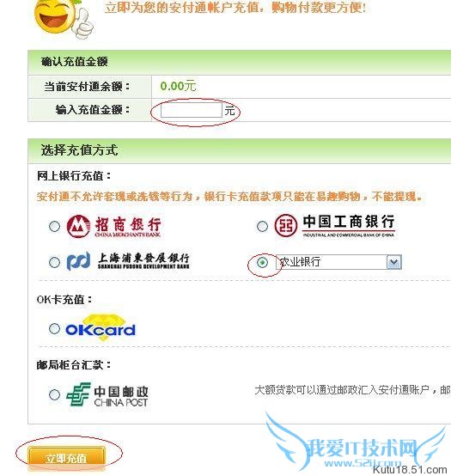Image resolution: width=451 pixels, height=476 pixels.
Task: Select the China Post radio button
Action: pyautogui.click(x=54, y=394)
